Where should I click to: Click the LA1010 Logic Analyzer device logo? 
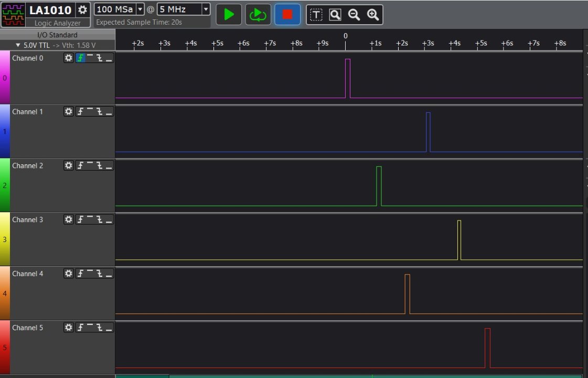click(14, 14)
